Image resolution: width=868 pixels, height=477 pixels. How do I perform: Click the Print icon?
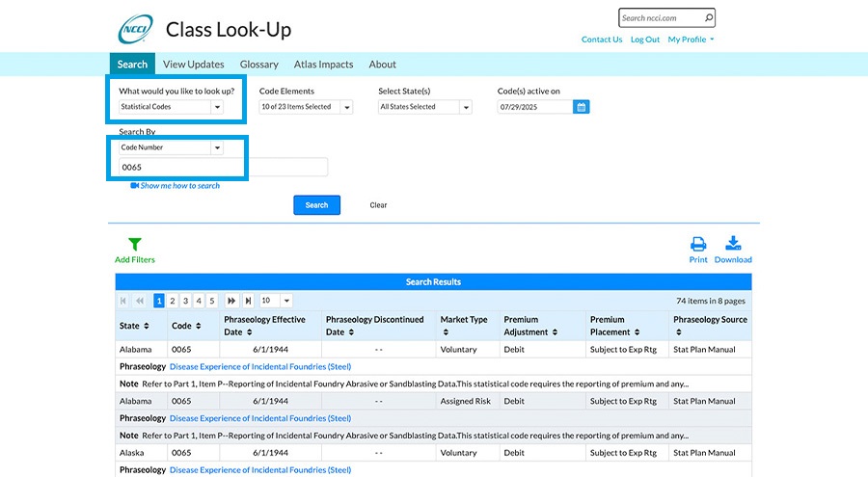[698, 244]
